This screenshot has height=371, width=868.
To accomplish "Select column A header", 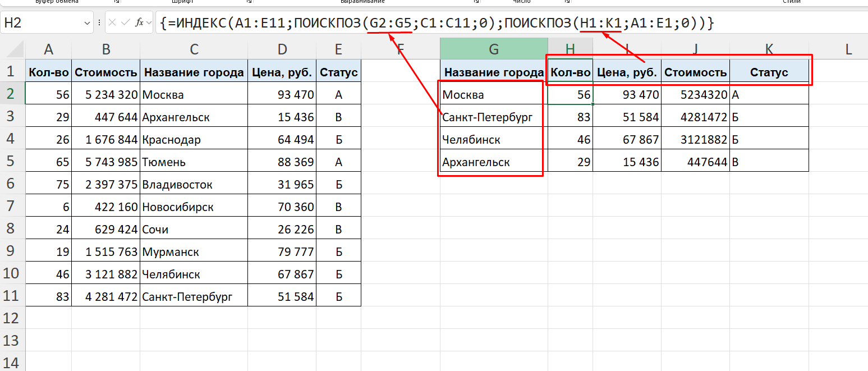I will pyautogui.click(x=48, y=49).
